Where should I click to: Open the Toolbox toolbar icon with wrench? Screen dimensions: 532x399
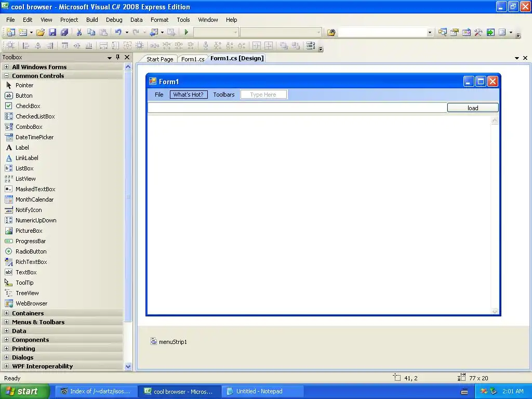point(478,32)
